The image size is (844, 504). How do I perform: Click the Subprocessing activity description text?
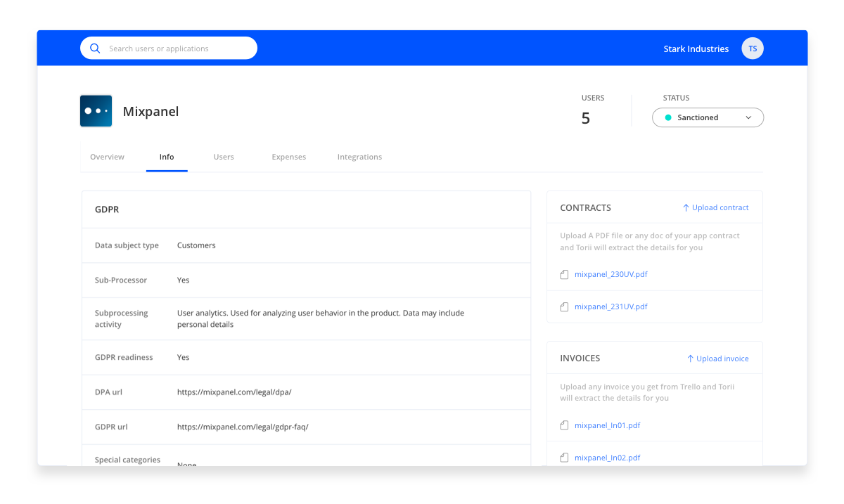coord(321,318)
